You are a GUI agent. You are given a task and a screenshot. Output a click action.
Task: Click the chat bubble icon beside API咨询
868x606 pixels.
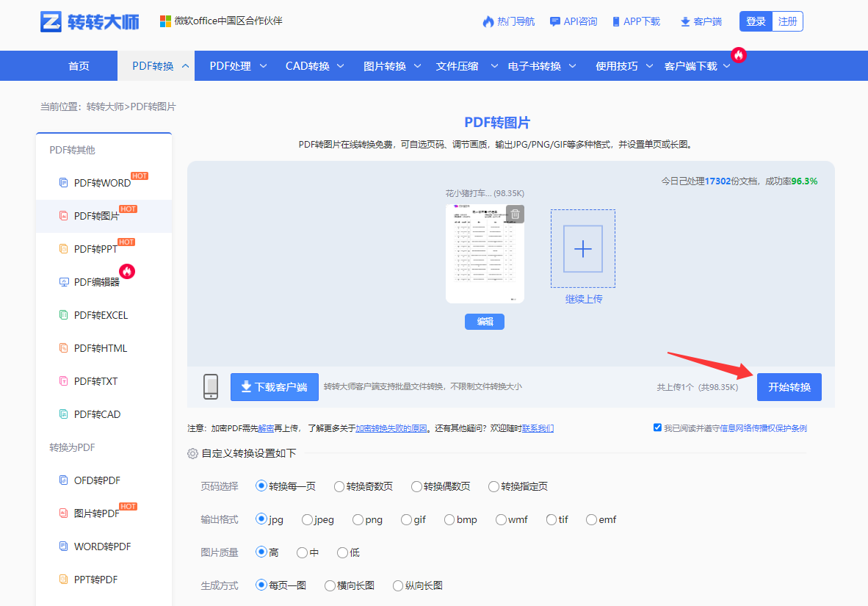point(554,21)
